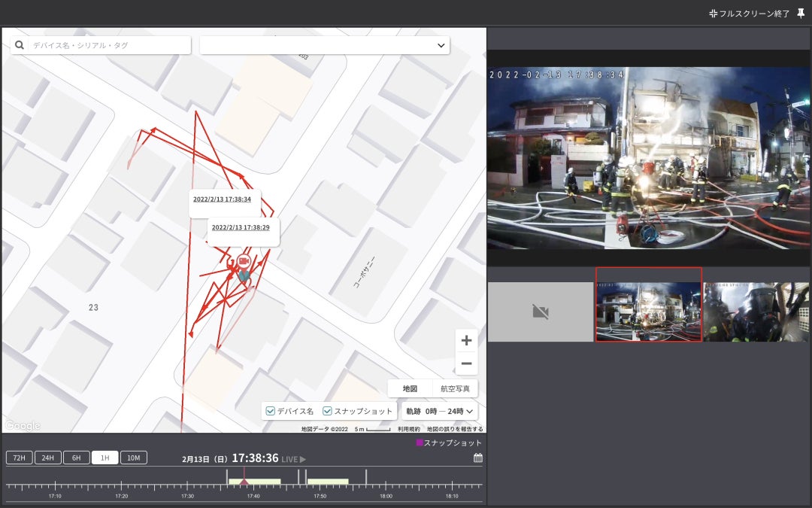Select the disabled camera placeholder tile
Screen dimensions: 812x508
(x=540, y=312)
